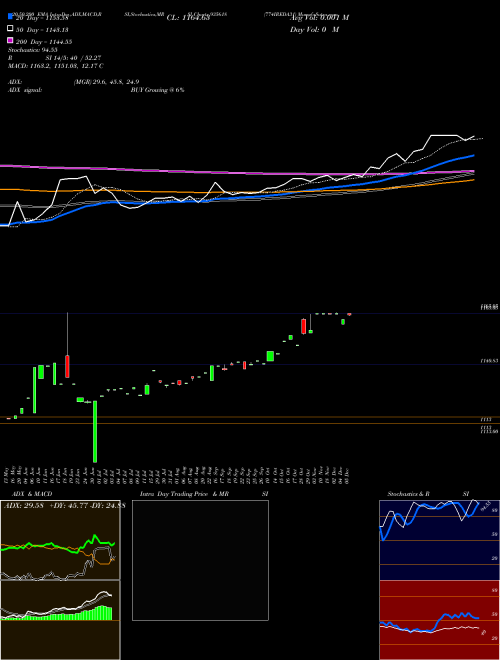Click the orange moving average line
The height and width of the screenshot is (660, 500).
pyautogui.click(x=236, y=192)
